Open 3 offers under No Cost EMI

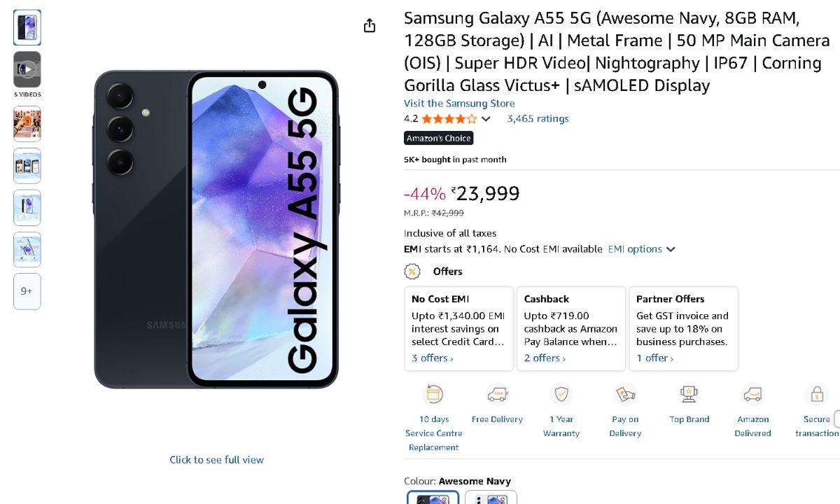[x=432, y=358]
